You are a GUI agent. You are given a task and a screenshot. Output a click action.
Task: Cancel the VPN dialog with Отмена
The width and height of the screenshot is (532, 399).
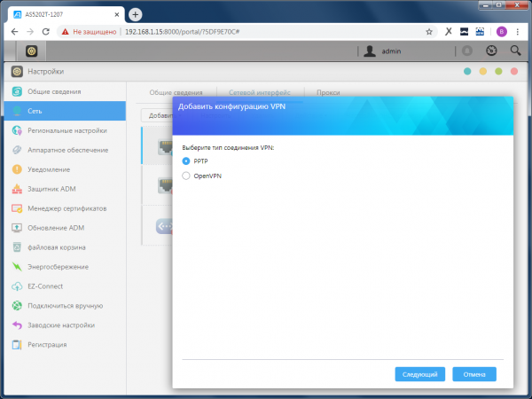(x=474, y=374)
